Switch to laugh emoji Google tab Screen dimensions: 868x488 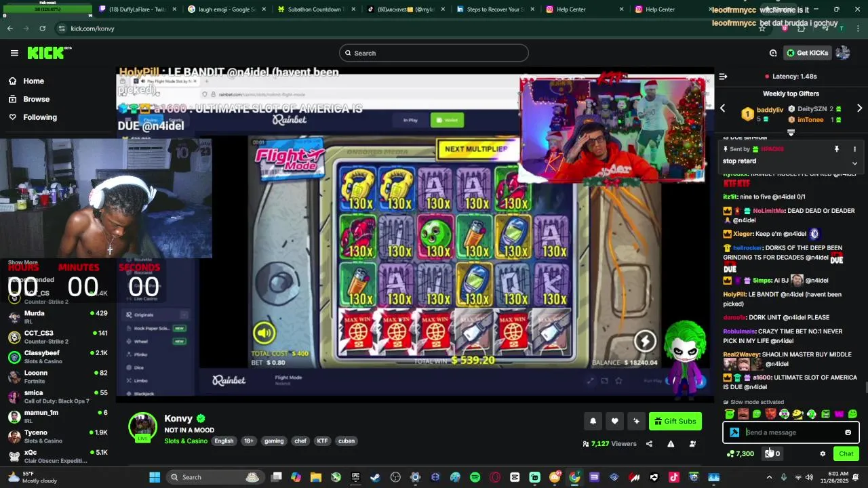(227, 9)
